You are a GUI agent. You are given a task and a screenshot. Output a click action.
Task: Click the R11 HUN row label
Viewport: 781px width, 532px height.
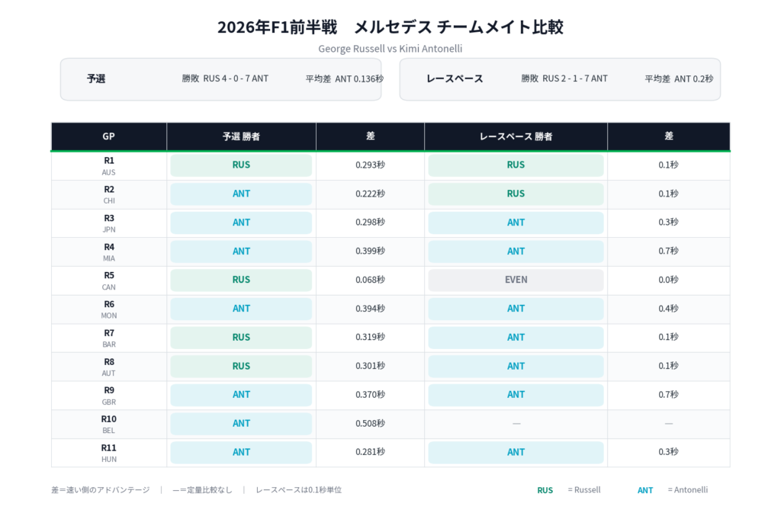coord(108,453)
